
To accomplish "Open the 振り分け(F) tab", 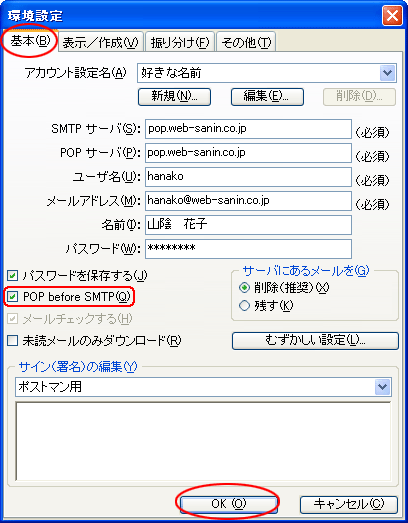I will [x=180, y=42].
